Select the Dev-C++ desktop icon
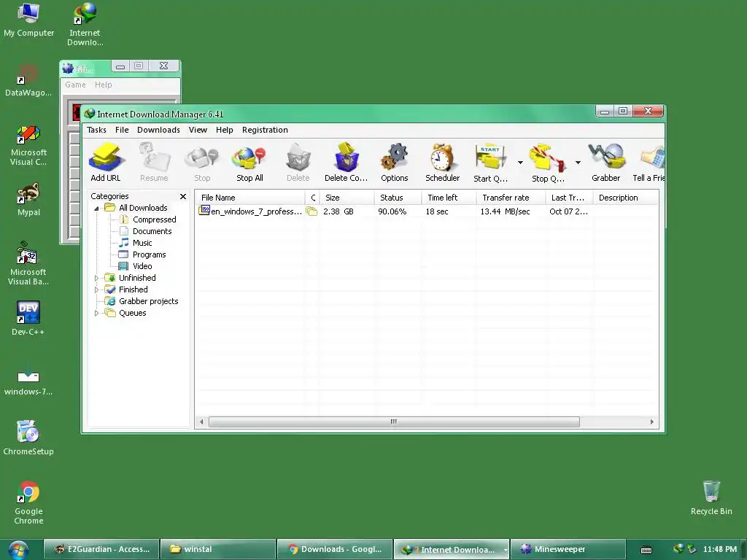Screen dimensions: 747x560 tap(28, 318)
